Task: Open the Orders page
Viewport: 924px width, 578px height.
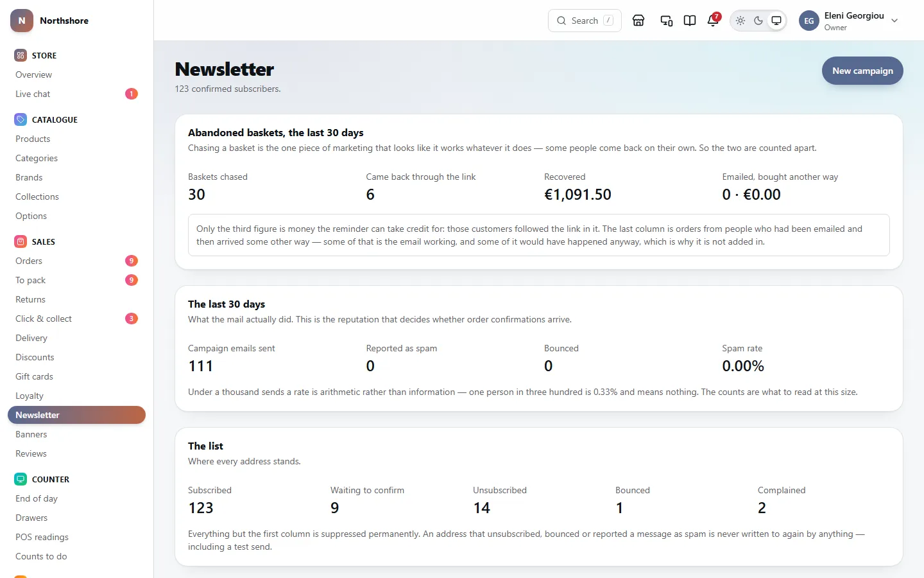Action: click(77, 261)
